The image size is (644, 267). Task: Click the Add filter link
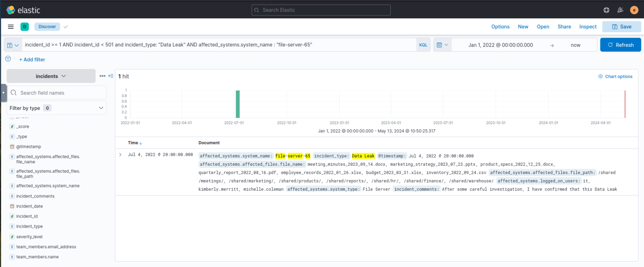coord(32,59)
